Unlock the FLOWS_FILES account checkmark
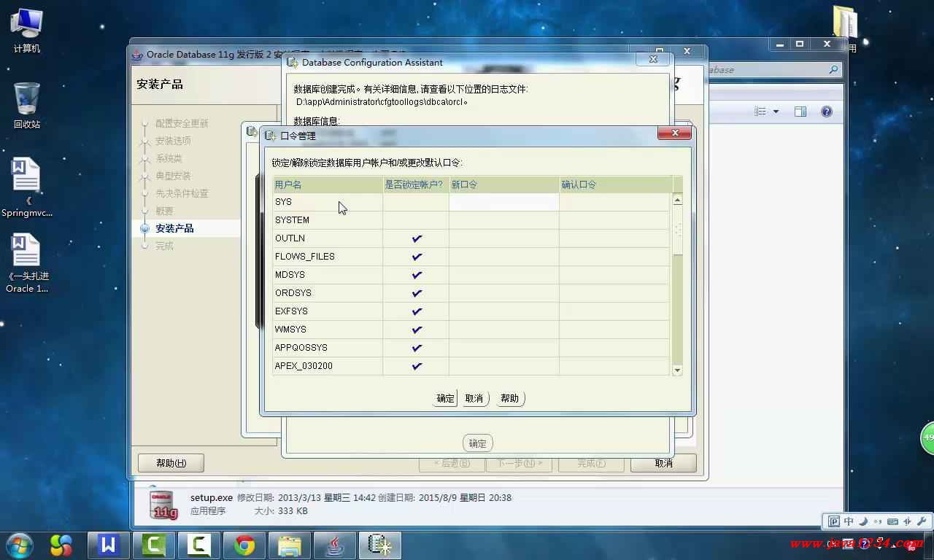 click(417, 257)
